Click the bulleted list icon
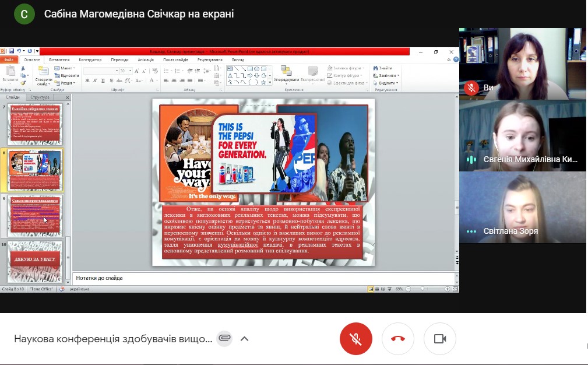 [x=166, y=71]
